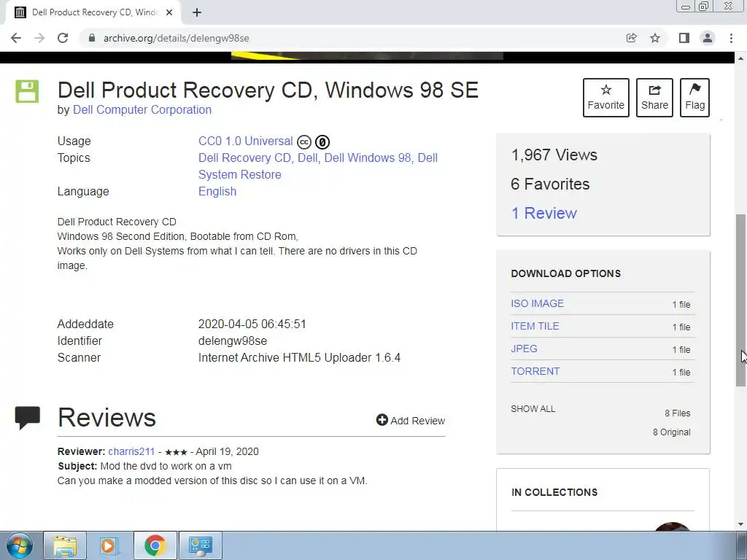Viewport: 747px width, 560px height.
Task: Open the Dell Windows 98 topic link
Action: [x=368, y=157]
